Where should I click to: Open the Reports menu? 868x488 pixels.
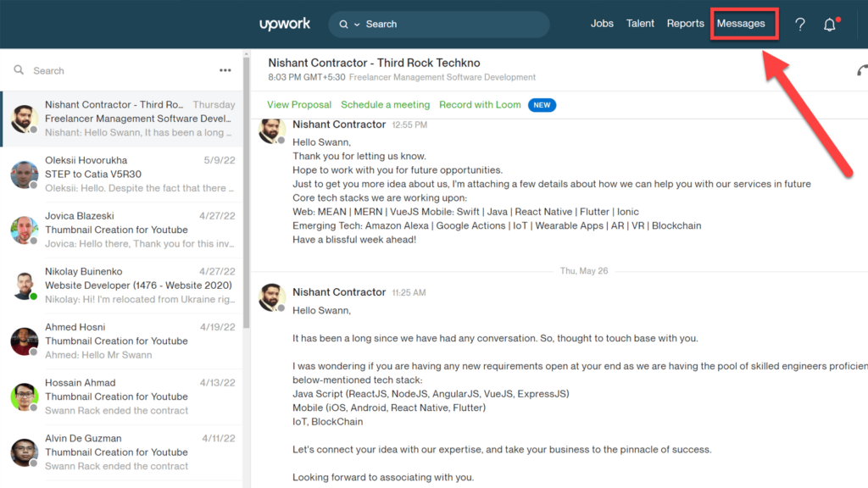[685, 23]
